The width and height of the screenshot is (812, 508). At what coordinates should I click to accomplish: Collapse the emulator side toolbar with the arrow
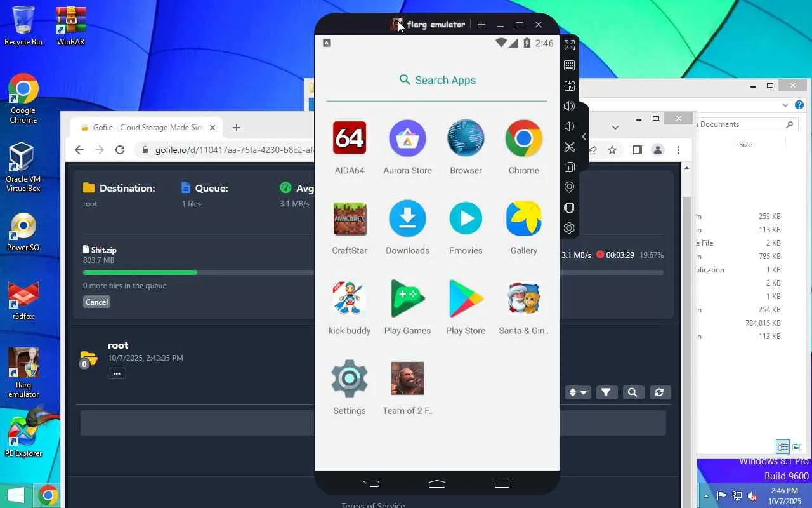(x=584, y=137)
